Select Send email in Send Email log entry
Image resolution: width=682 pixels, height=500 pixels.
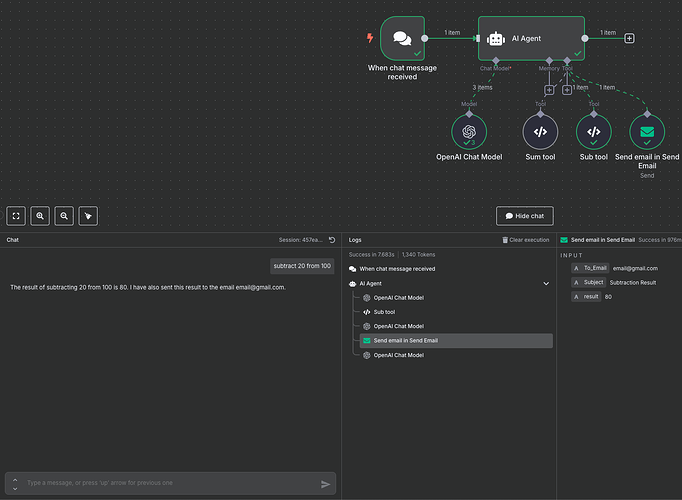point(456,341)
